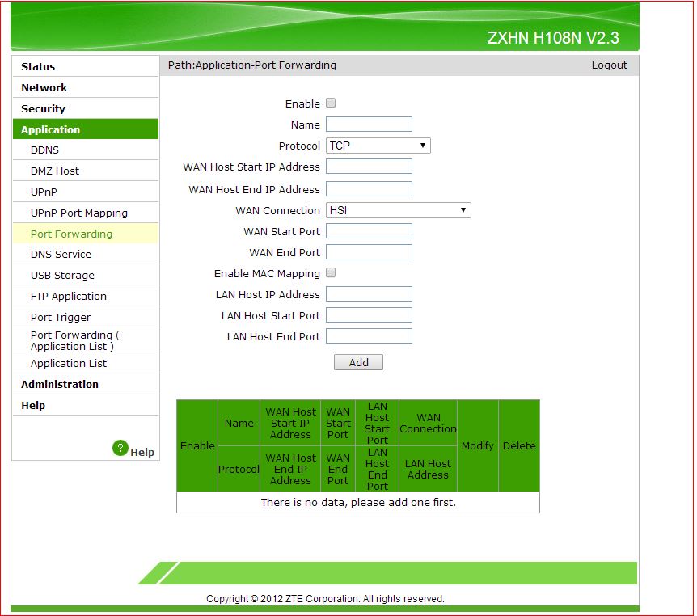The width and height of the screenshot is (697, 616).
Task: Click the Name input field
Action: [x=369, y=124]
